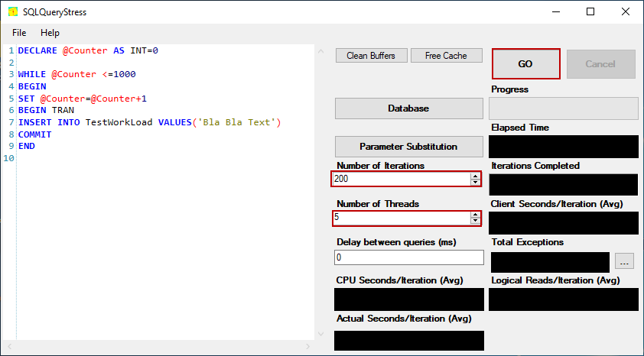Click the CPU Seconds/Iteration display box
This screenshot has height=356, width=644.
click(409, 299)
